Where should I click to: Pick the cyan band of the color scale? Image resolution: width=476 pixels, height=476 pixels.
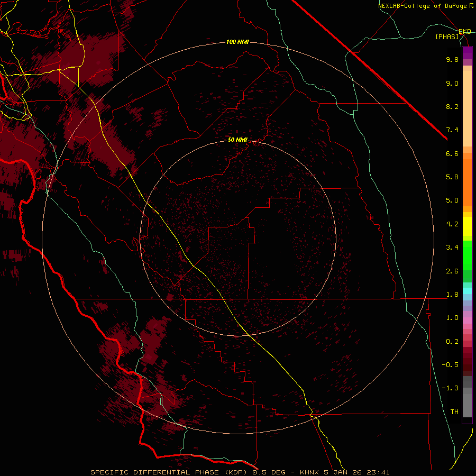[467, 290]
